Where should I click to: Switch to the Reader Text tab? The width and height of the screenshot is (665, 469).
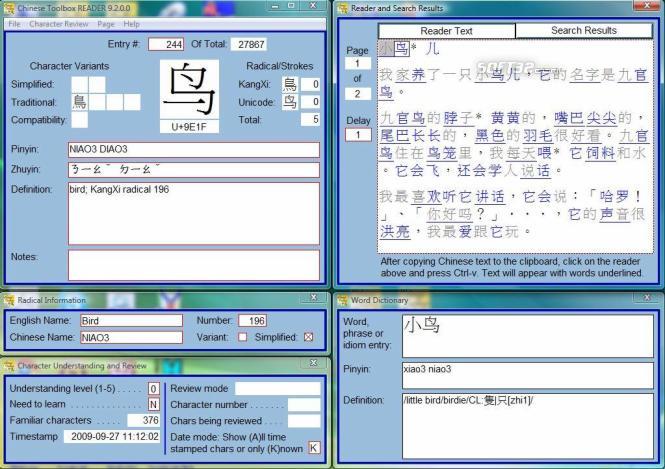click(447, 31)
